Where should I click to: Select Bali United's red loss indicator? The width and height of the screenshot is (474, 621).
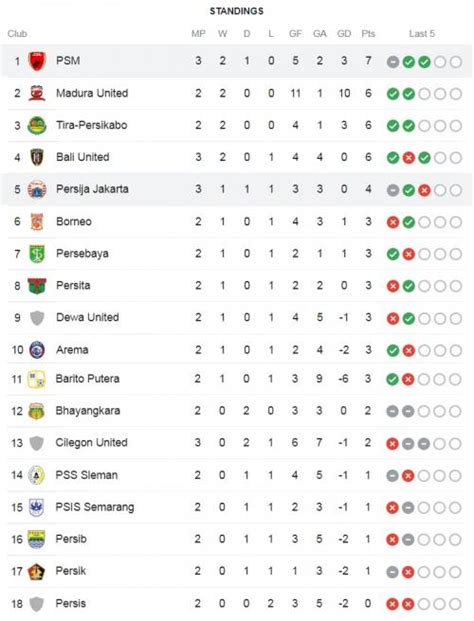coord(409,158)
